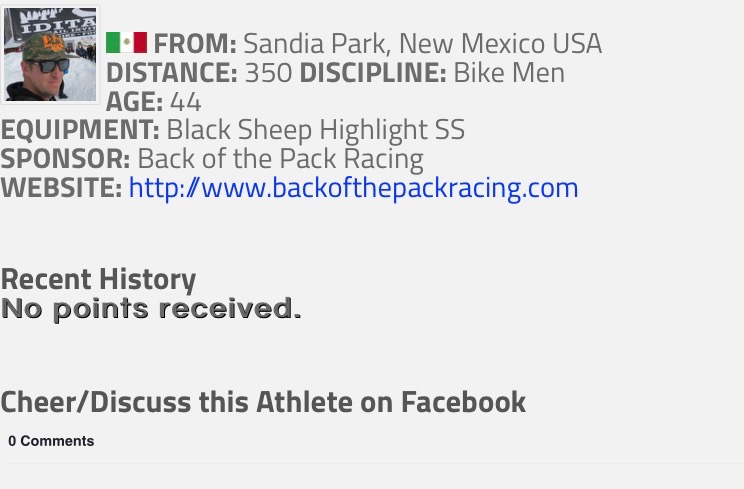Click "Black Sheep Highlight SS" equipment text
Screen dimensions: 744x489
[x=315, y=130]
